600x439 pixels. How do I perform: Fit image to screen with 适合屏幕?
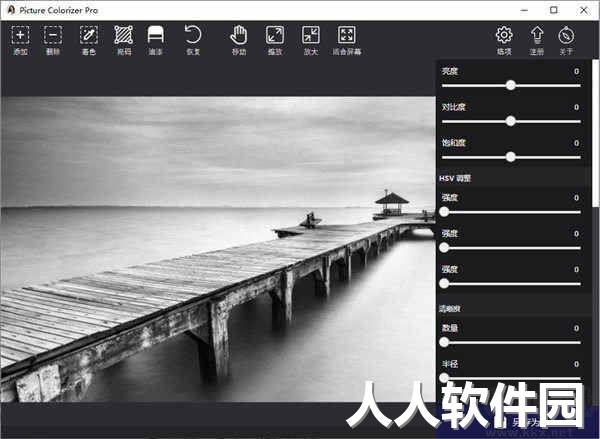(347, 40)
